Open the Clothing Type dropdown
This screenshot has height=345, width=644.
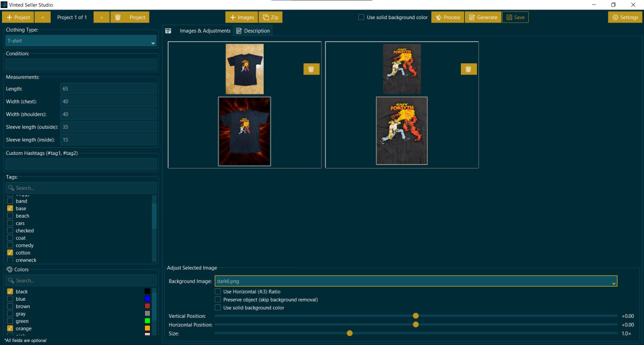81,41
